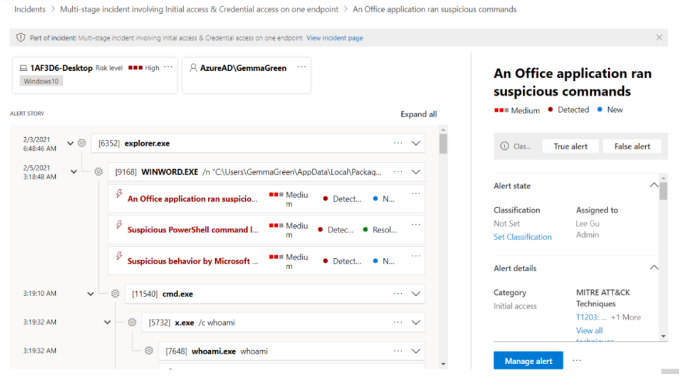Select the Suspicious behavior by Microsoft alert
The height and width of the screenshot is (383, 682).
point(192,261)
